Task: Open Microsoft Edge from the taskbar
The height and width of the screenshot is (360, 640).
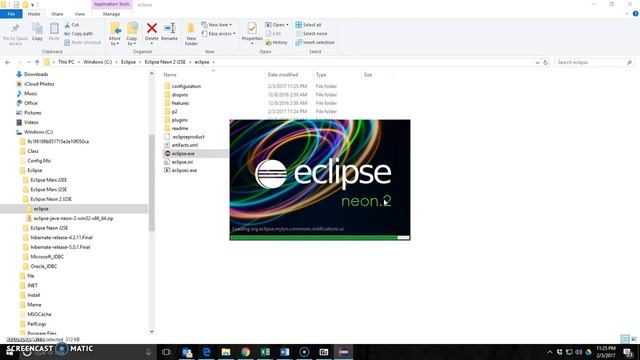Action: tap(206, 352)
